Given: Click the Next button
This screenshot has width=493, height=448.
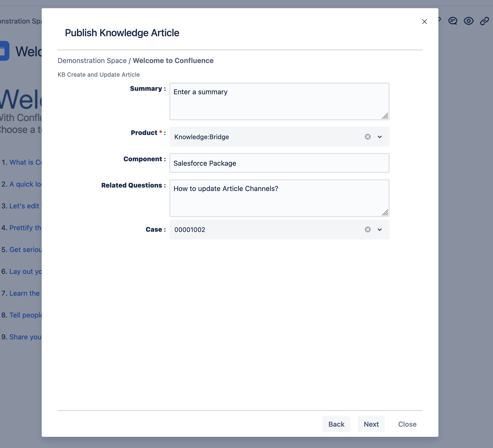Looking at the screenshot, I should point(371,424).
